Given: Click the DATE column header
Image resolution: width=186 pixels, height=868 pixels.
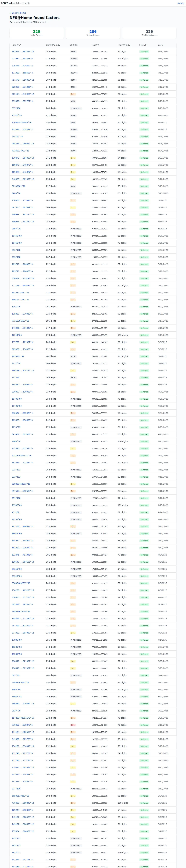Looking at the screenshot, I should pyautogui.click(x=160, y=45).
